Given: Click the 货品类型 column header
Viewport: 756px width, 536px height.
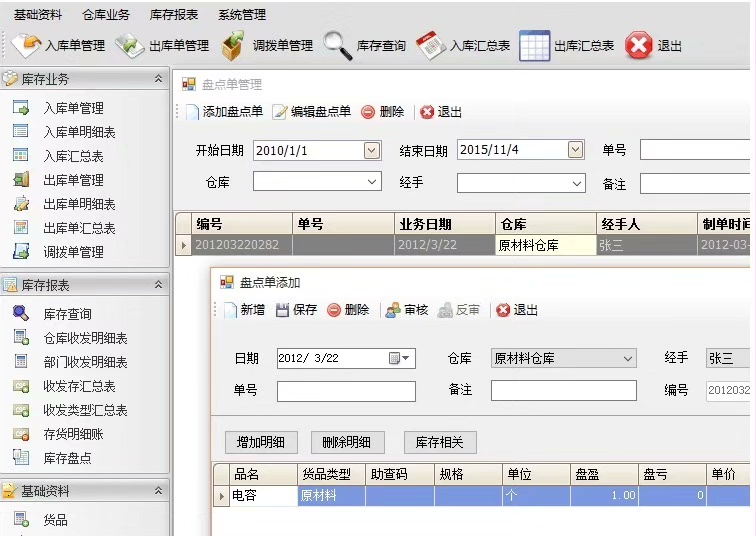Looking at the screenshot, I should [x=332, y=474].
